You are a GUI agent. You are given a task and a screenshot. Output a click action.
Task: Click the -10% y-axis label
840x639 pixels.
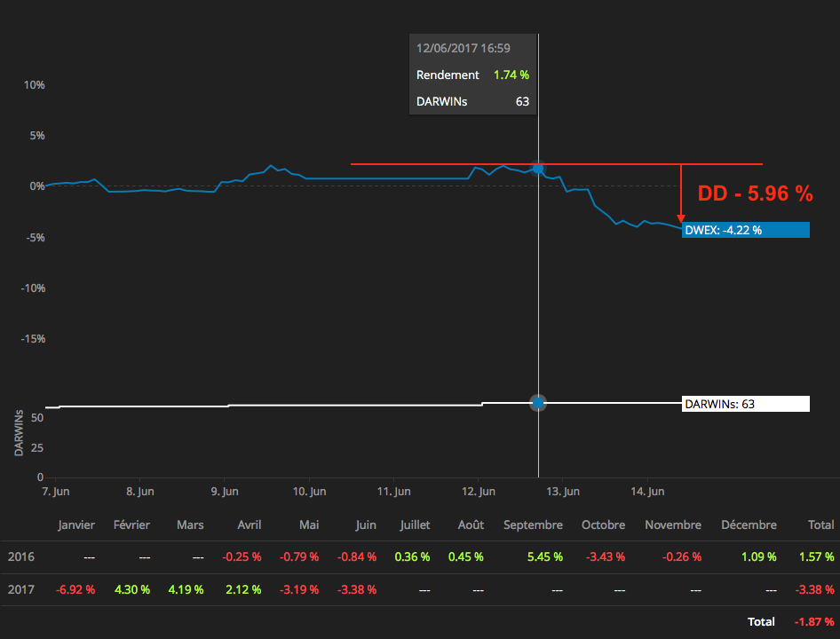coord(33,288)
